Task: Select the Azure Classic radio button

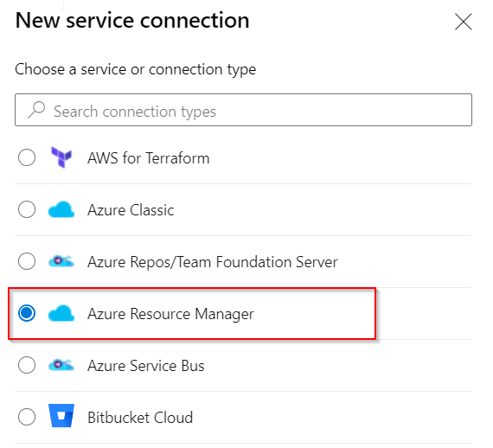Action: (27, 209)
